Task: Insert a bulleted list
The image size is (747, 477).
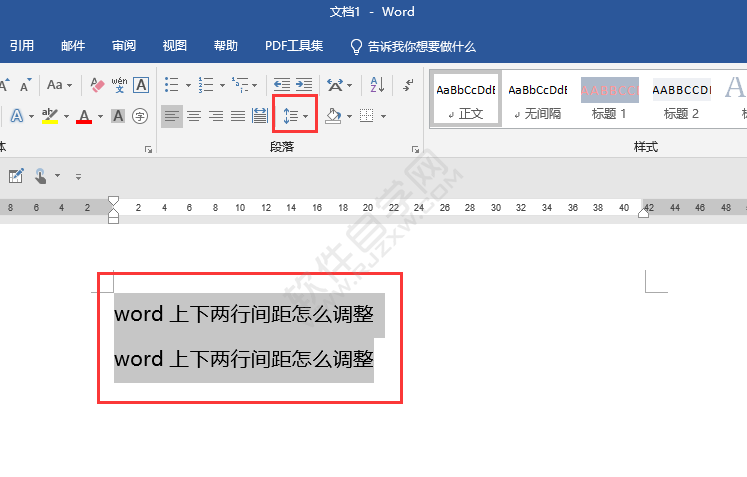Action: coord(172,85)
